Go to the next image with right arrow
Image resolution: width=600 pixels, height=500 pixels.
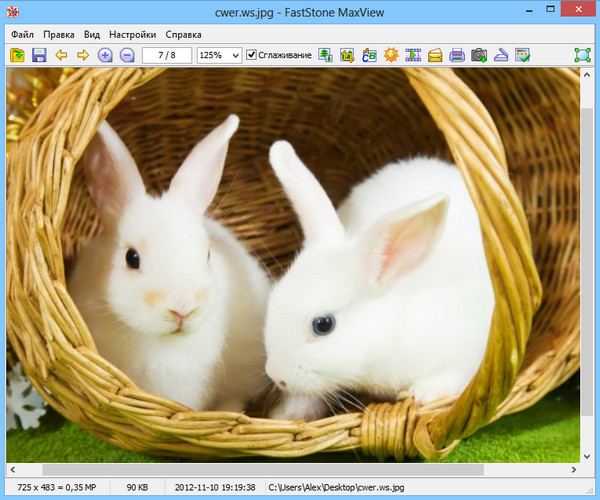click(82, 55)
